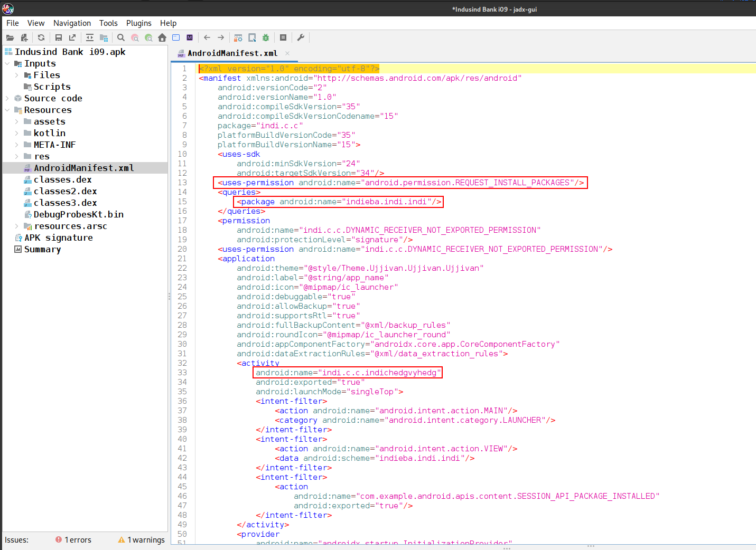Image resolution: width=756 pixels, height=550 pixels.
Task: Go to main activity home icon
Action: [162, 37]
